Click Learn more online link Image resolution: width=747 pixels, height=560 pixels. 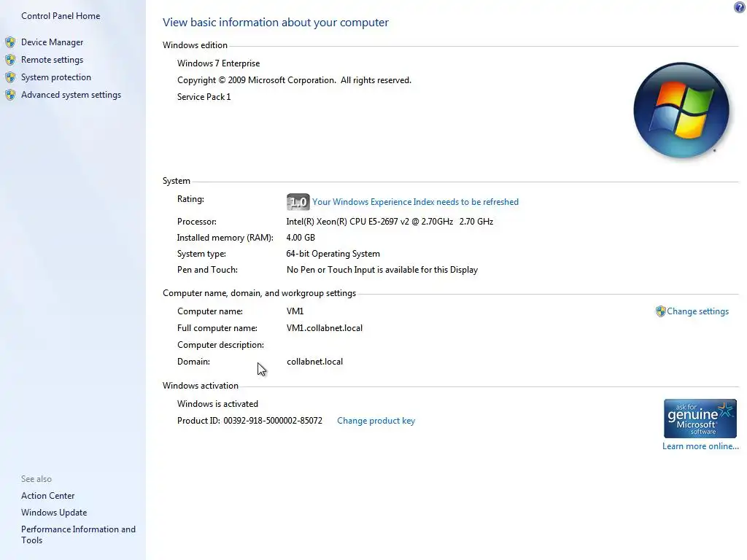[700, 446]
